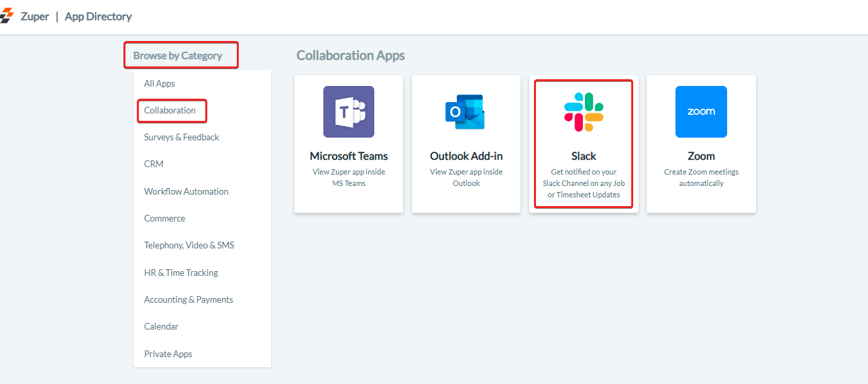Select the Slack logo icon

pyautogui.click(x=584, y=111)
